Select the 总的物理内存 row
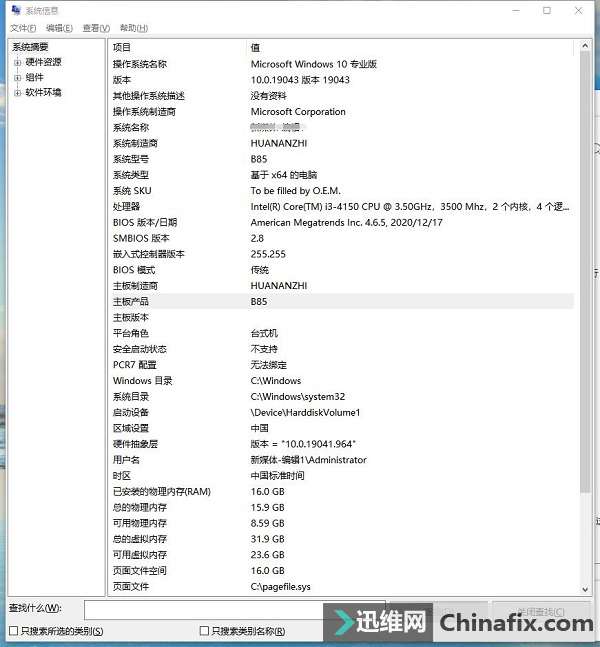 (x=341, y=507)
